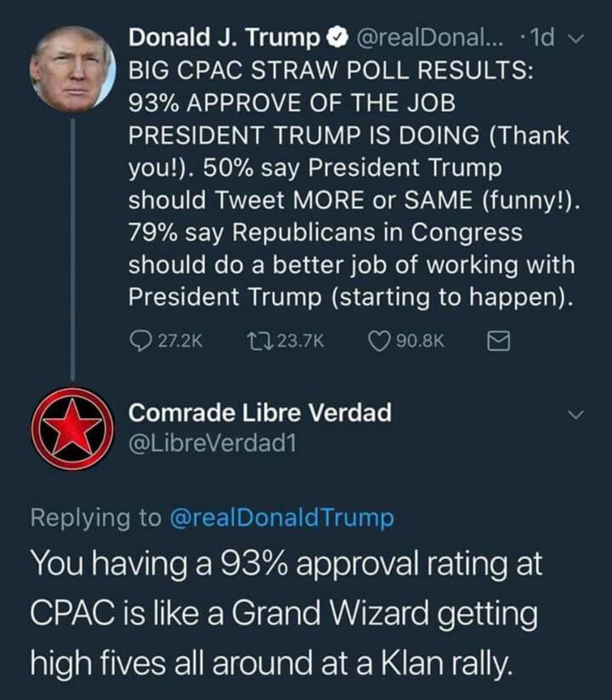Open the truncated @realDonal... handle
612x700 pixels.
pos(430,39)
